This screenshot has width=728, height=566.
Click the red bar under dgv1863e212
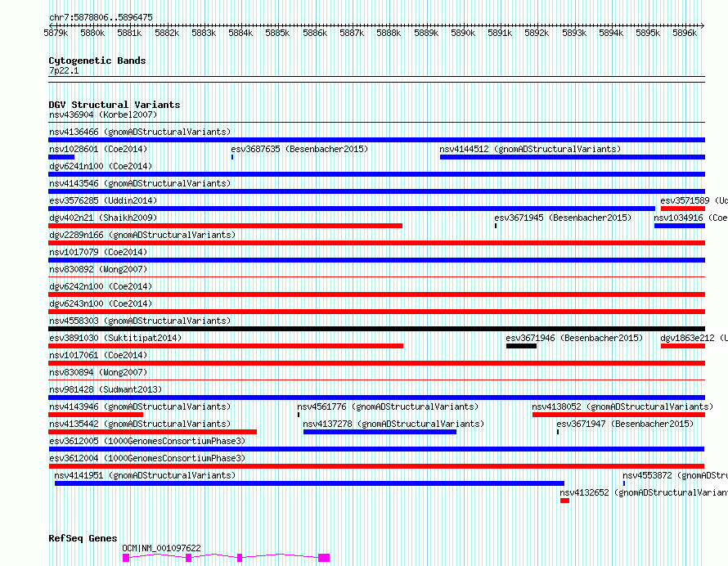[x=683, y=346]
